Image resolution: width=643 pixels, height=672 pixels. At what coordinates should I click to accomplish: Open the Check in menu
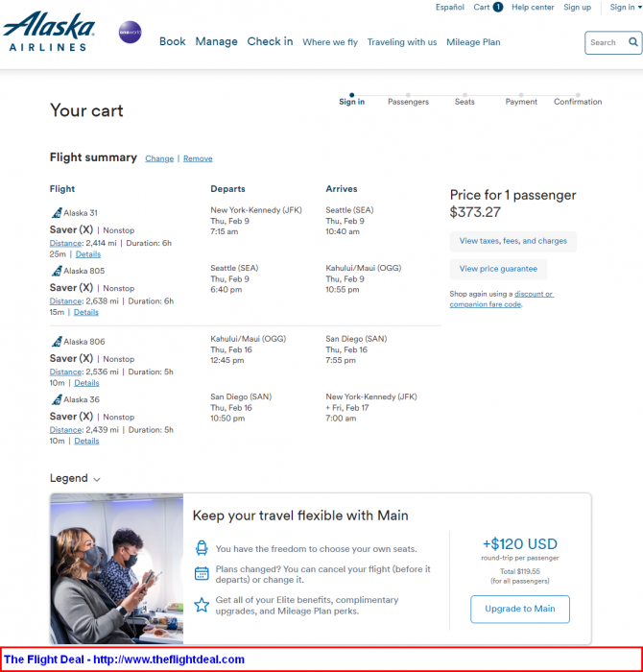270,41
